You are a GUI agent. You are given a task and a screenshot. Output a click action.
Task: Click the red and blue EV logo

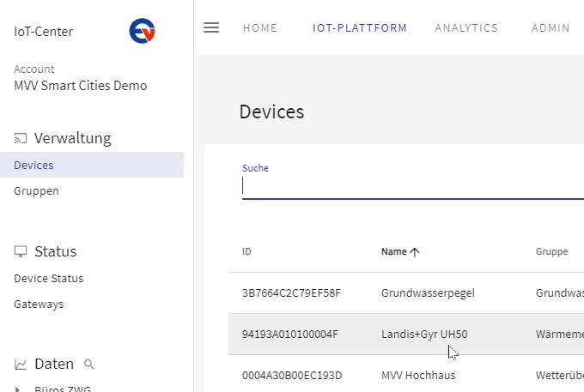tap(142, 31)
